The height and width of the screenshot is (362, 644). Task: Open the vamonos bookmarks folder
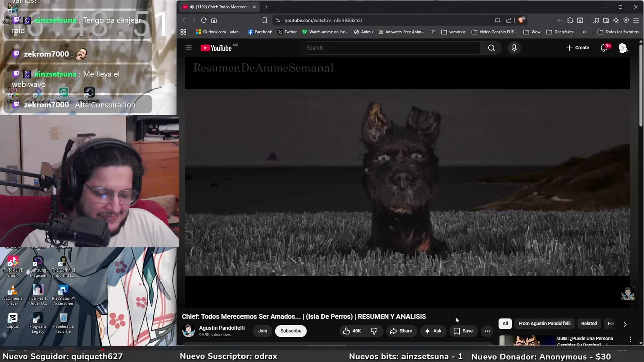click(x=453, y=32)
